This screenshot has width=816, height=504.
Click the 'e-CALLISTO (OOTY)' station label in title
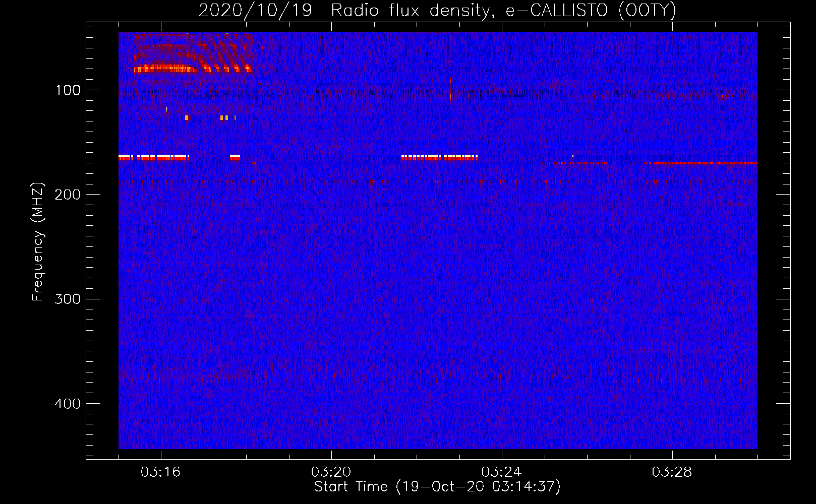point(591,11)
